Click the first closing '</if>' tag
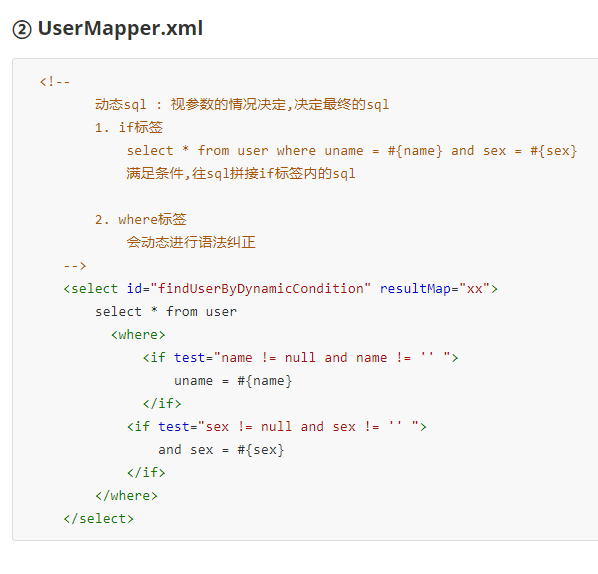The image size is (598, 574). pos(162,404)
